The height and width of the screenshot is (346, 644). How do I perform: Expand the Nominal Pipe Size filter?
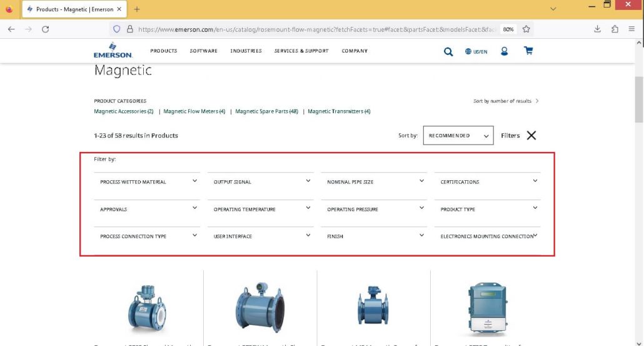374,181
